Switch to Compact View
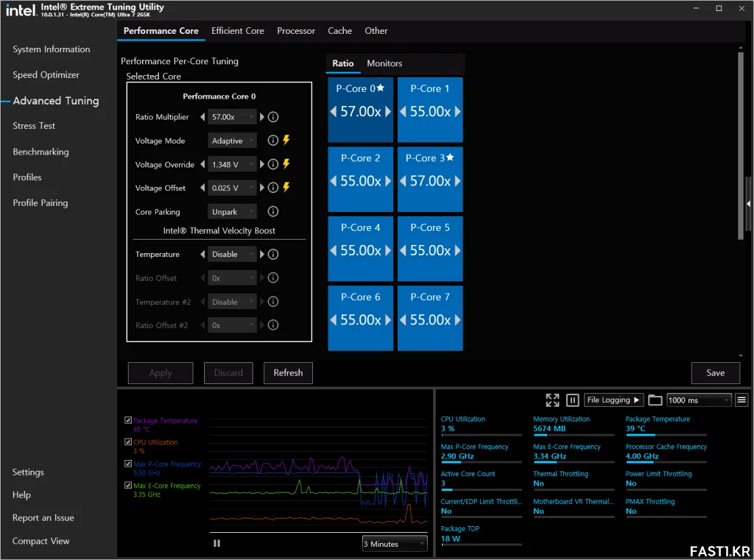The width and height of the screenshot is (754, 560). pyautogui.click(x=41, y=541)
